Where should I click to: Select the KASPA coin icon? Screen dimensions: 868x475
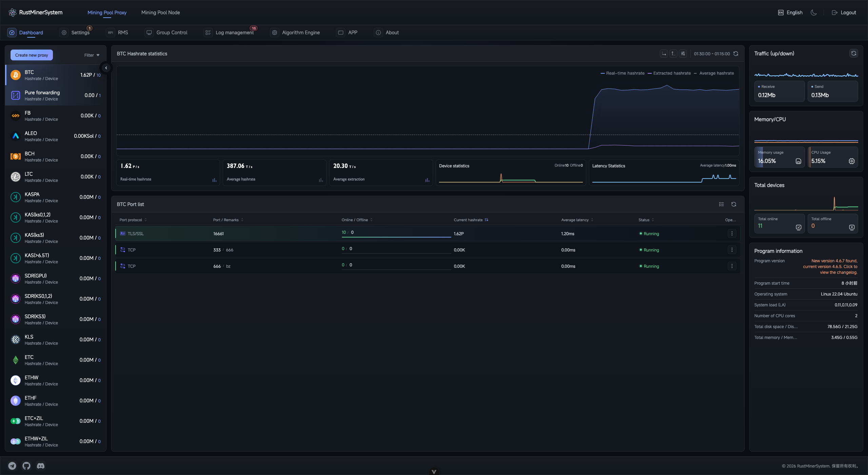click(16, 197)
